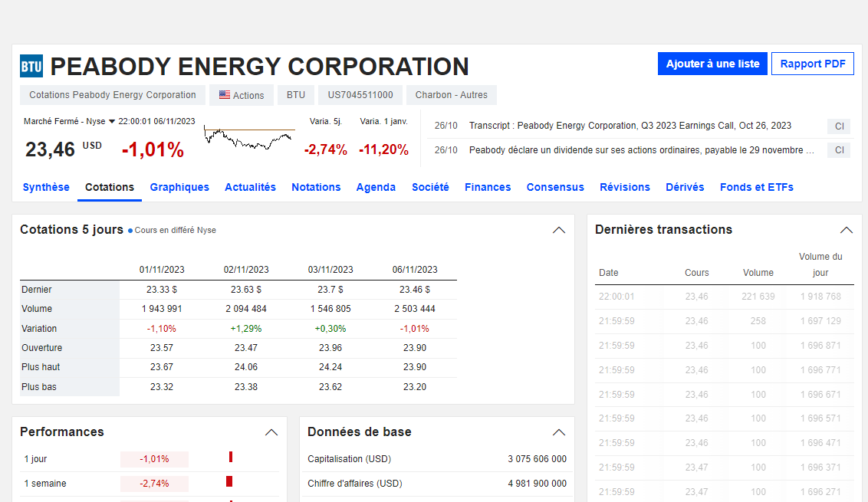Click the Charbon - Autres sector tag
The width and height of the screenshot is (868, 502).
(x=452, y=95)
